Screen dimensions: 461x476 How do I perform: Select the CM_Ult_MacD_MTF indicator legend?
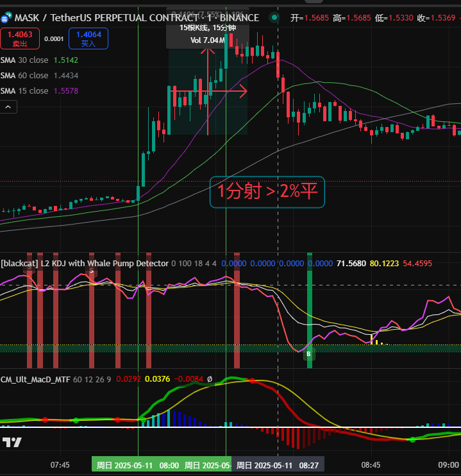[x=35, y=379]
